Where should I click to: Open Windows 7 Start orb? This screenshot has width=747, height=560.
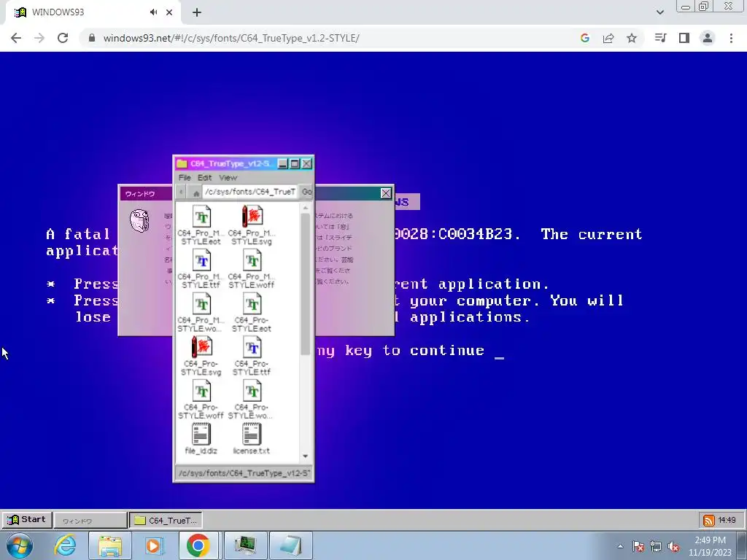click(20, 545)
